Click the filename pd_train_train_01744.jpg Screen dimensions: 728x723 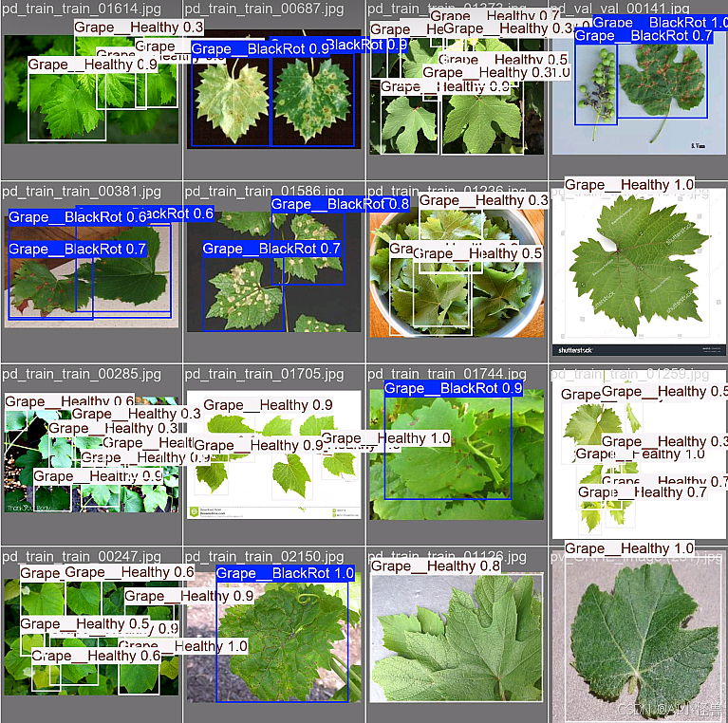coord(447,374)
